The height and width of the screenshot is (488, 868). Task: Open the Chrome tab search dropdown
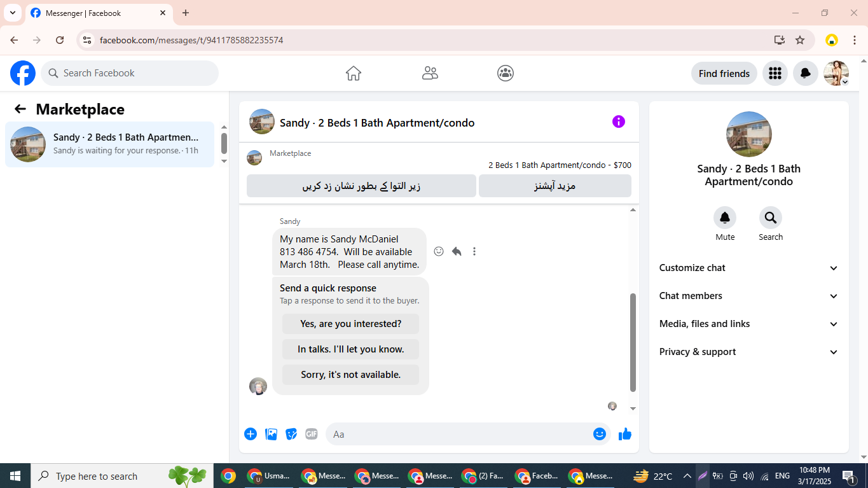point(12,13)
